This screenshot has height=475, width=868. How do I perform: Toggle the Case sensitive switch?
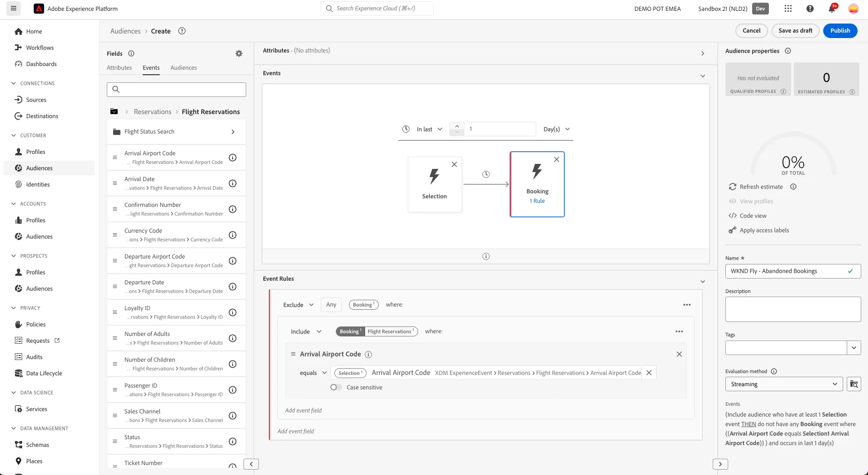pos(336,387)
